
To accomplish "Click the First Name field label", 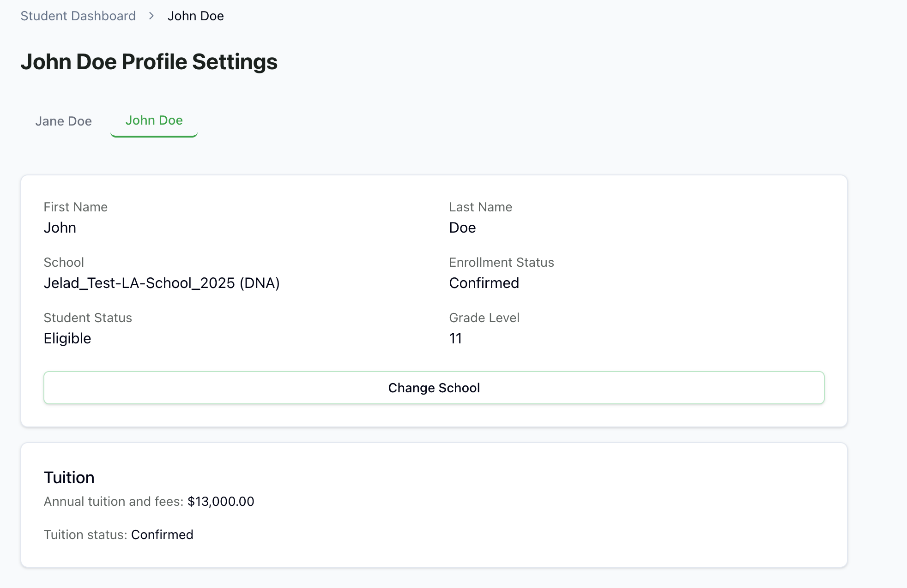I will click(76, 207).
